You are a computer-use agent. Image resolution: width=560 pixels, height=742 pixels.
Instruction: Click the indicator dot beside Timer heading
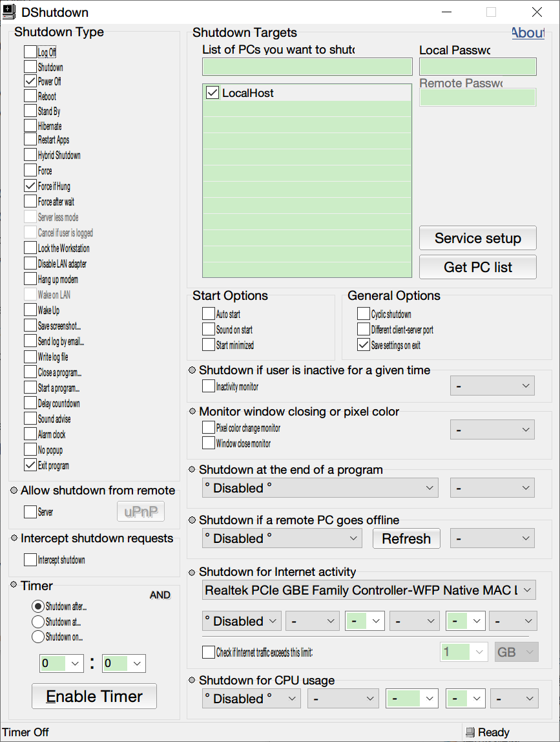(x=14, y=586)
